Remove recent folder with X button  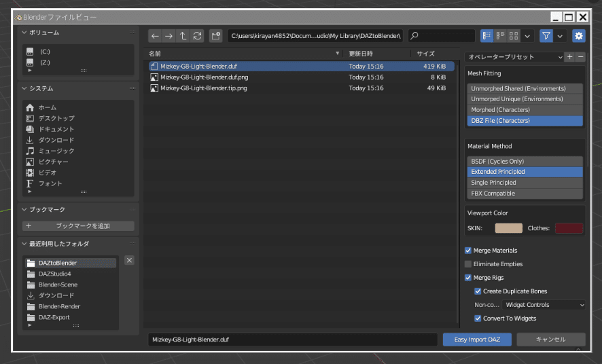pos(129,261)
